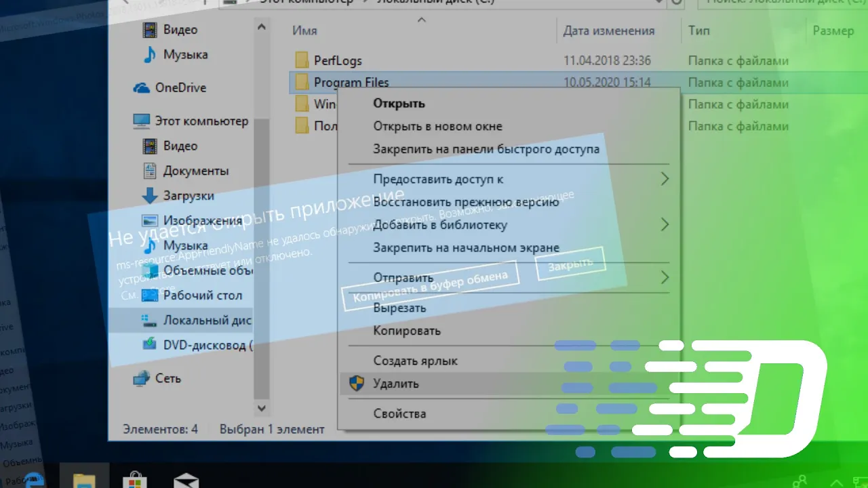This screenshot has width=868, height=488.
Task: Click the shield icon beside Удалить
Action: (x=357, y=384)
